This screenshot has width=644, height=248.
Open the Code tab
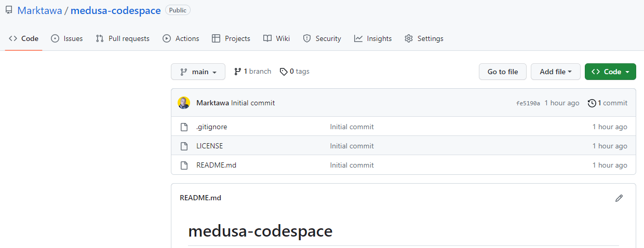[23, 38]
